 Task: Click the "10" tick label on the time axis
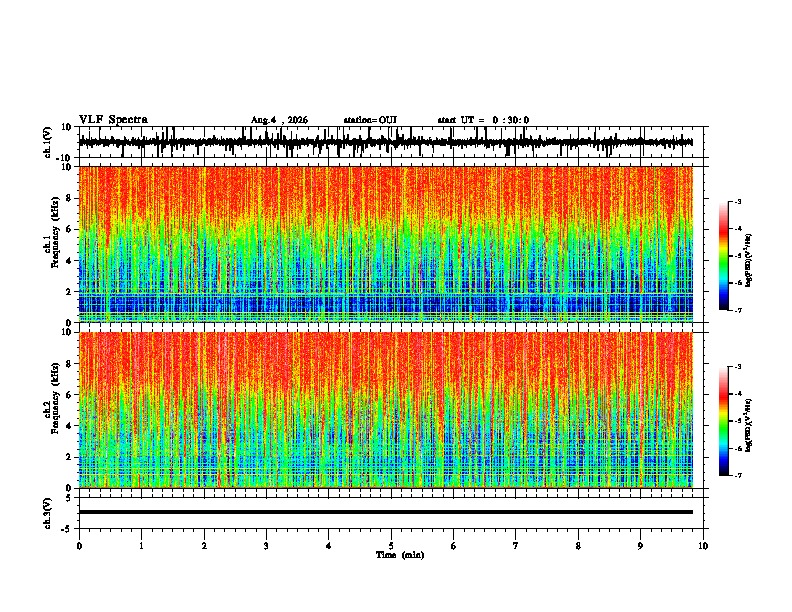(703, 546)
